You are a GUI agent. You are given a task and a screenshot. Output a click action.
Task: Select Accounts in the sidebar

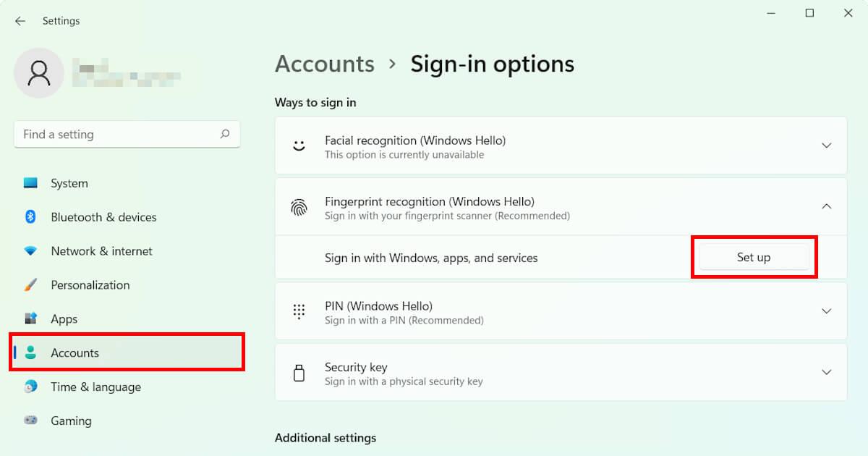tap(75, 352)
